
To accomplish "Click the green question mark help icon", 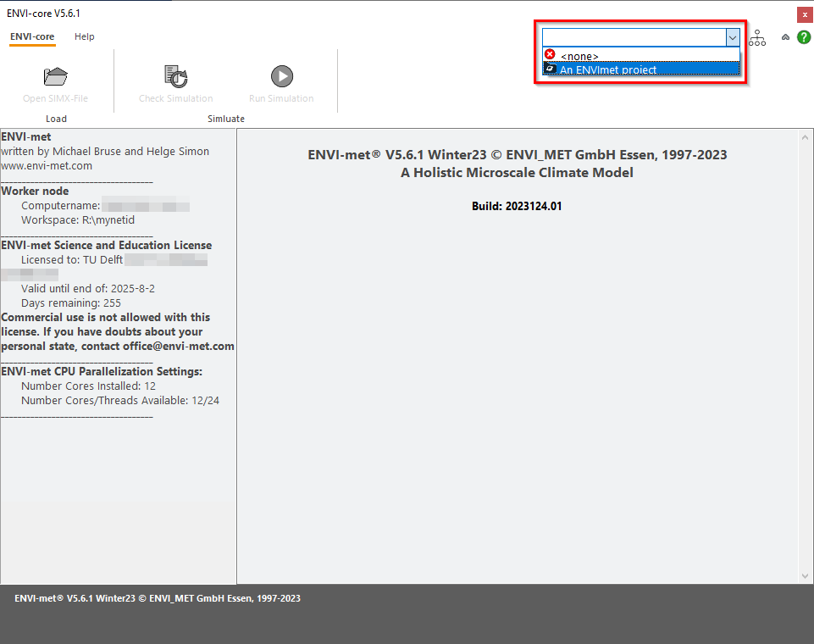I will (x=804, y=37).
